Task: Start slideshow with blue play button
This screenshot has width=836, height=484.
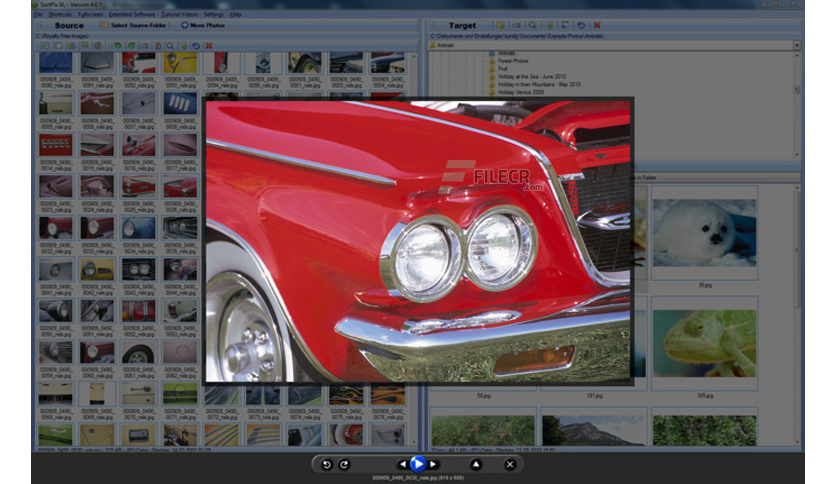Action: 418,464
